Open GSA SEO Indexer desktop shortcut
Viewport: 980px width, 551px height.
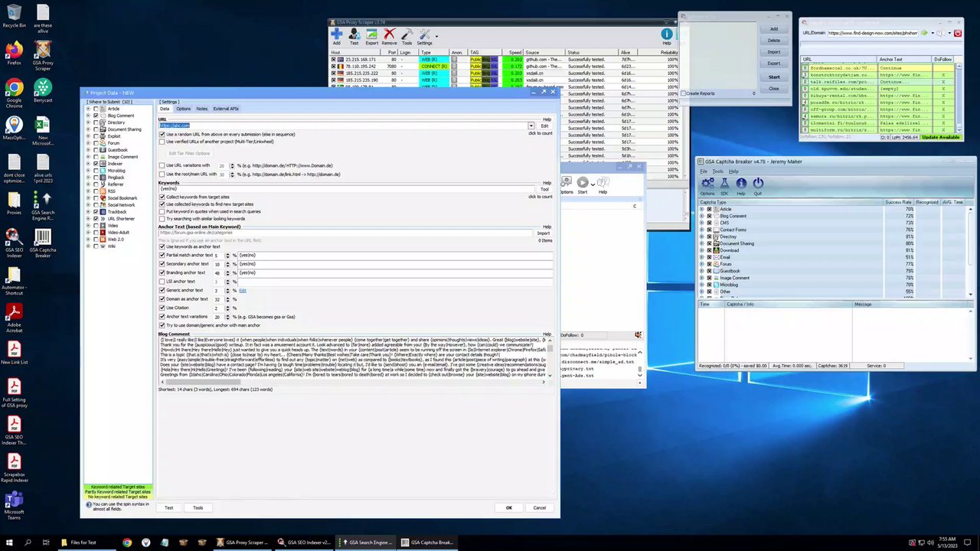point(14,242)
